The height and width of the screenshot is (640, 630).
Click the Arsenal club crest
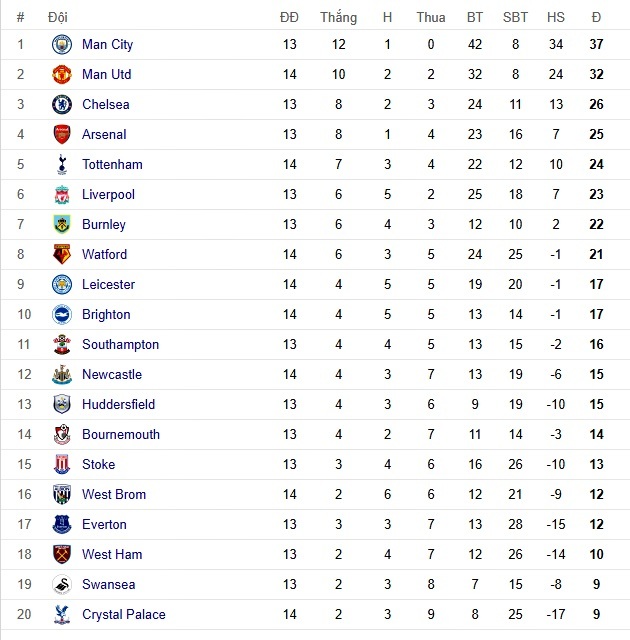pos(62,135)
